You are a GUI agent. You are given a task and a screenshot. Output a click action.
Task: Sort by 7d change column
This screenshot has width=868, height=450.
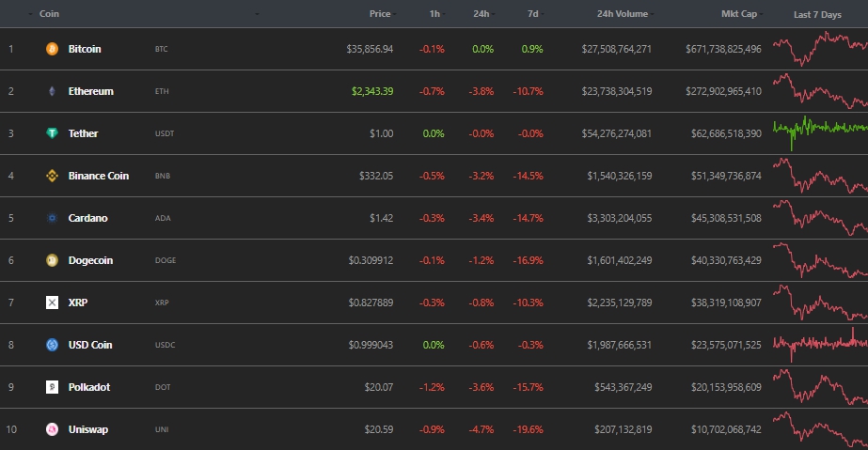(x=532, y=14)
